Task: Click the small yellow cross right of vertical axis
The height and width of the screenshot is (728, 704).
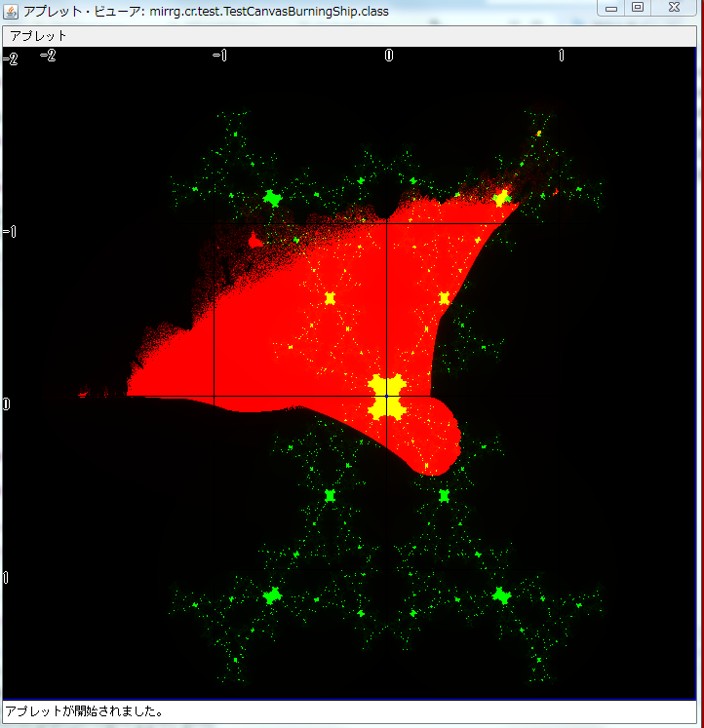Action: pyautogui.click(x=445, y=298)
